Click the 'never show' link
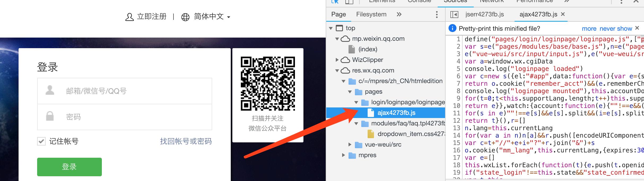 [x=616, y=29]
